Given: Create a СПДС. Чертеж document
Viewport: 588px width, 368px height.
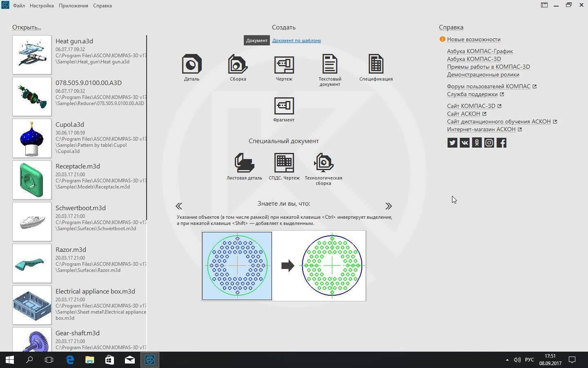Looking at the screenshot, I should 284,166.
